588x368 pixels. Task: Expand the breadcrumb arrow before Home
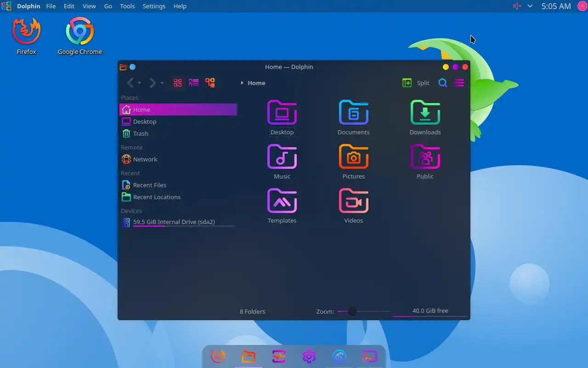pyautogui.click(x=242, y=83)
